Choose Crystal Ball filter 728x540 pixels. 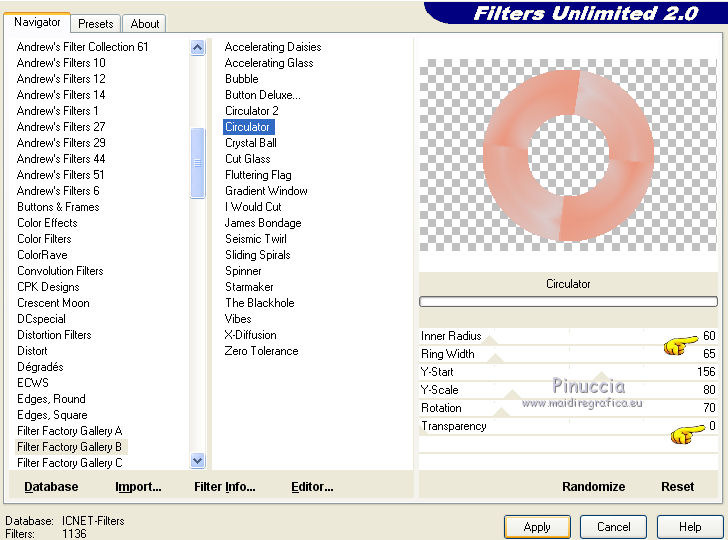[x=251, y=143]
